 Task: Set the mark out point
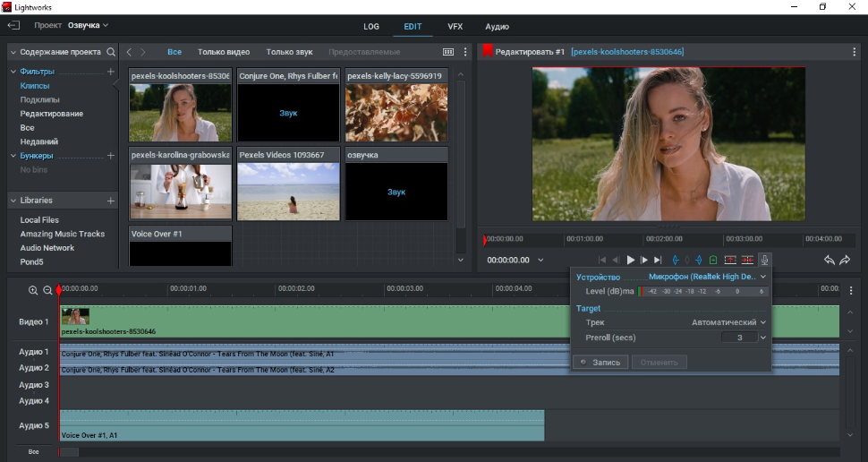click(699, 260)
